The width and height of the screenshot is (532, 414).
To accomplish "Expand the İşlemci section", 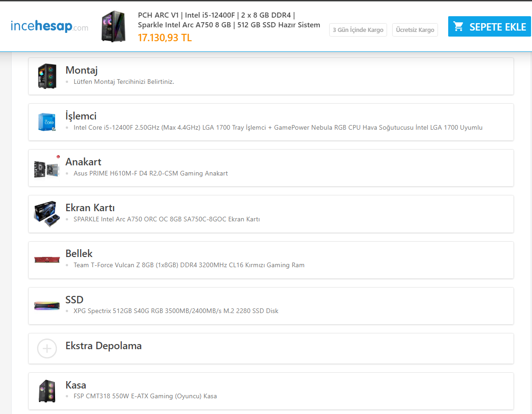I will coord(81,116).
